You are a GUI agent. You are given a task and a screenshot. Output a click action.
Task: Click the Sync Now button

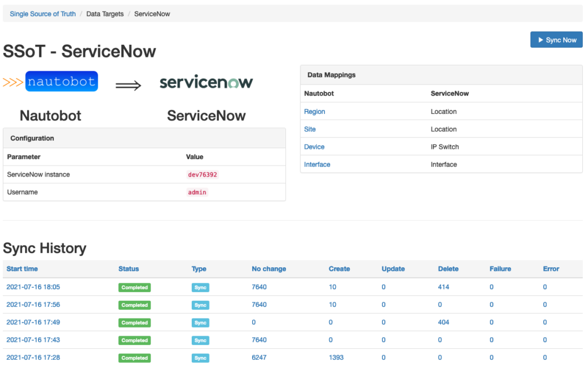(x=556, y=40)
